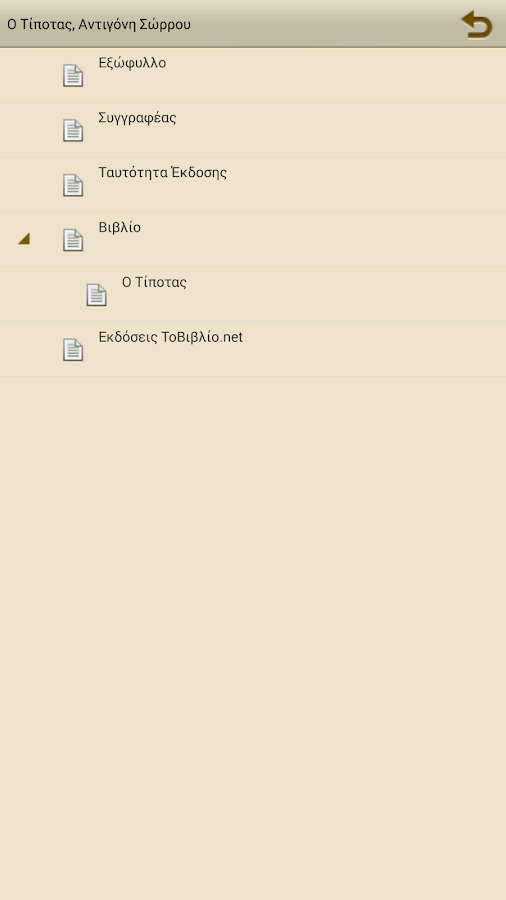Click the page icon next to Βιβλίο
This screenshot has height=900, width=506.
73,240
